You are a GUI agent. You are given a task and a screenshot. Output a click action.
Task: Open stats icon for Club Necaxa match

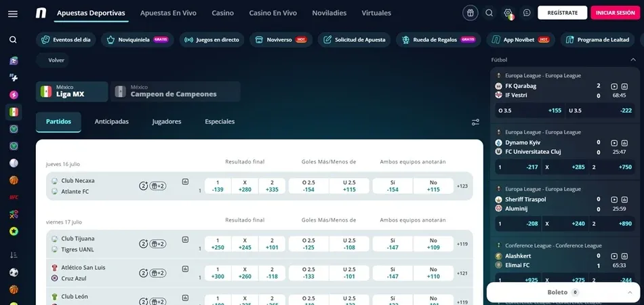click(185, 182)
